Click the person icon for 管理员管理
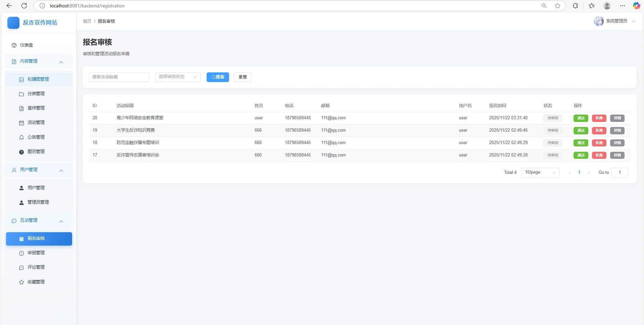Viewport: 644px width, 325px height. click(x=21, y=202)
